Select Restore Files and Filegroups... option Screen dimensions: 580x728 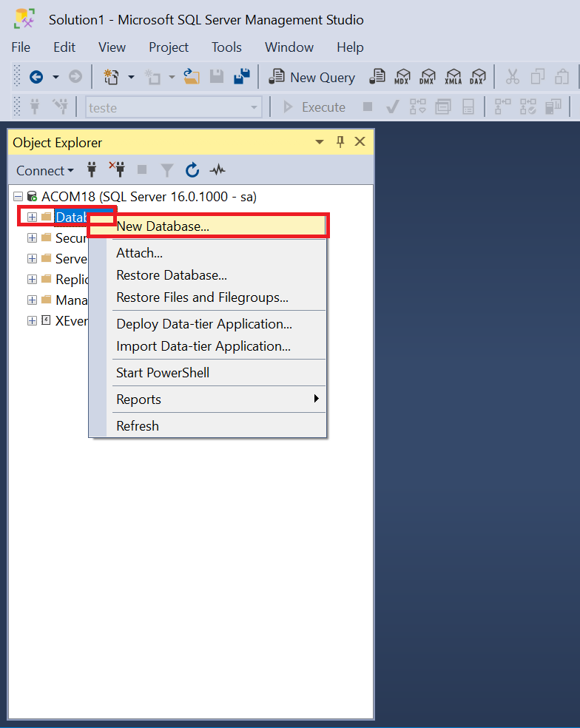(208, 297)
